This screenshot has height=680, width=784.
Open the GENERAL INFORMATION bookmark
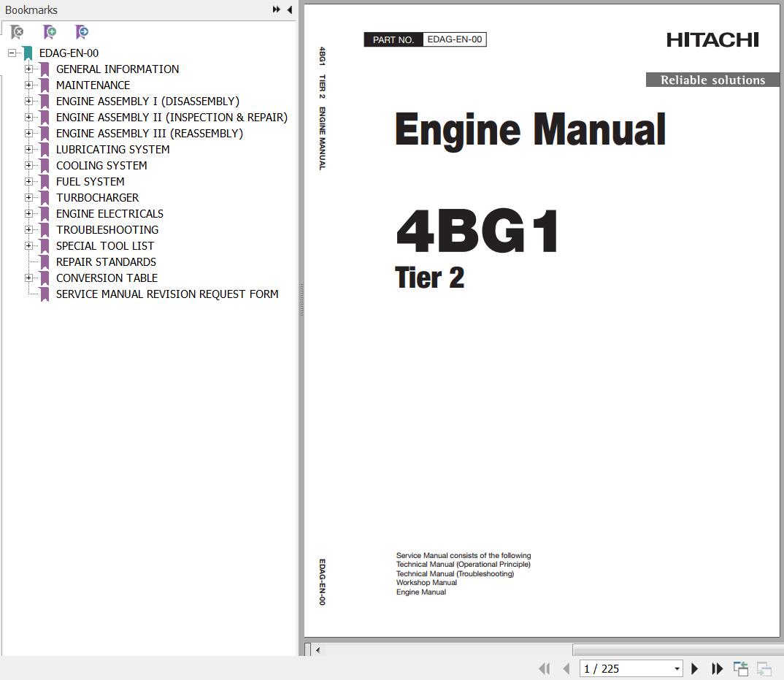coord(118,69)
